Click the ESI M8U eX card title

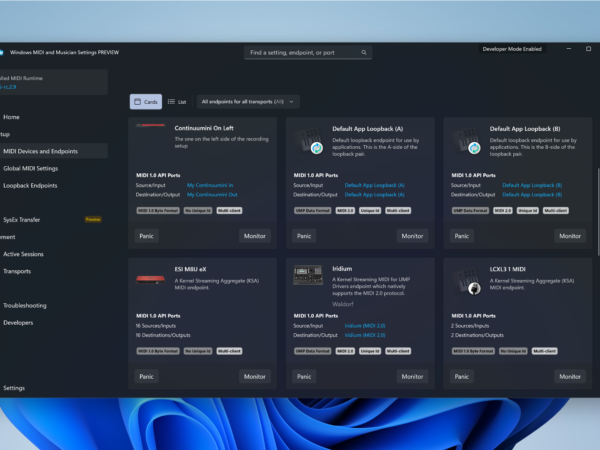point(191,269)
